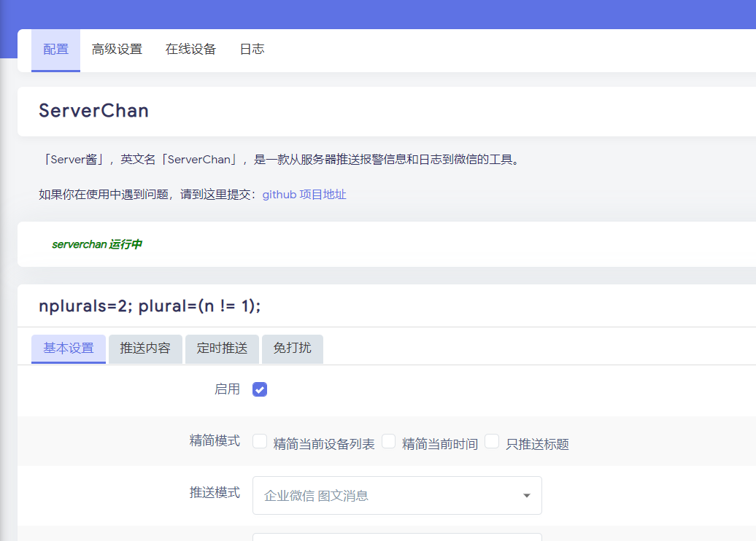The width and height of the screenshot is (756, 541).
Task: Open the 推送模式 dropdown
Action: tap(397, 496)
